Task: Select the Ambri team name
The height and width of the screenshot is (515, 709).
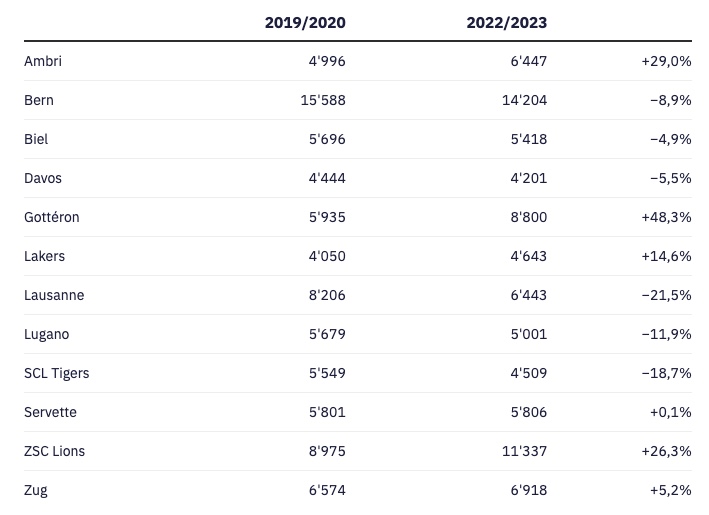Action: coord(43,61)
